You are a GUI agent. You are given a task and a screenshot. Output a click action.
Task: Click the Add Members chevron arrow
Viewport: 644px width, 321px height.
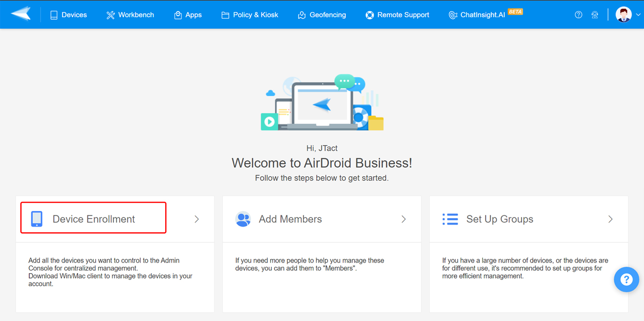tap(404, 219)
